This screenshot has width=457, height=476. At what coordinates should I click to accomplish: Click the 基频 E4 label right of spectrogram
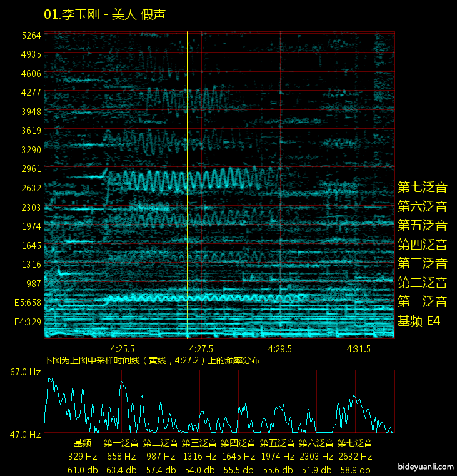click(x=419, y=322)
